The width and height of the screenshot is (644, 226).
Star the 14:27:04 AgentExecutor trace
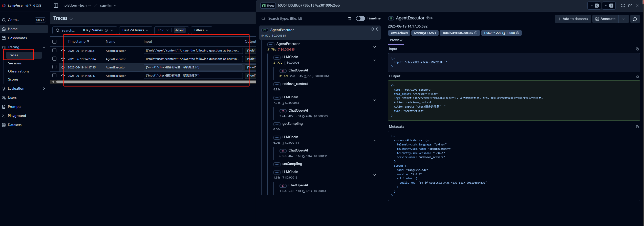pyautogui.click(x=63, y=59)
